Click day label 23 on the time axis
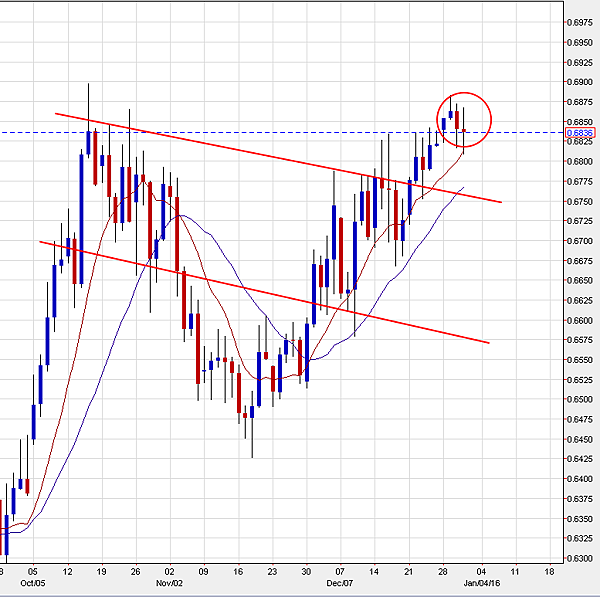 click(272, 572)
